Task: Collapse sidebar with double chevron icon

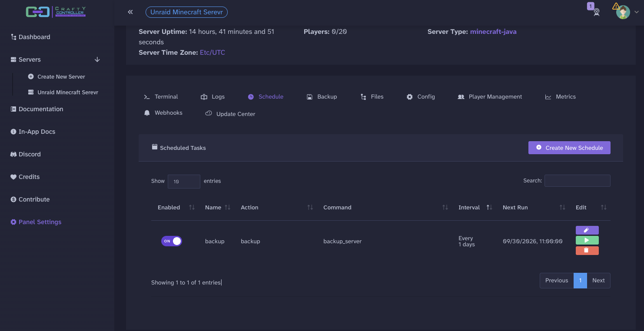Action: click(x=130, y=12)
